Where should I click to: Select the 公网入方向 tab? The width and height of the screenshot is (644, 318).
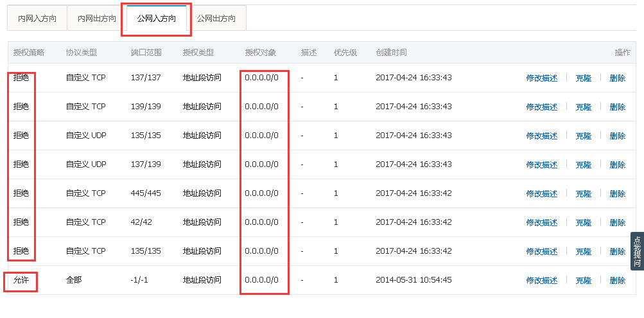[x=157, y=19]
